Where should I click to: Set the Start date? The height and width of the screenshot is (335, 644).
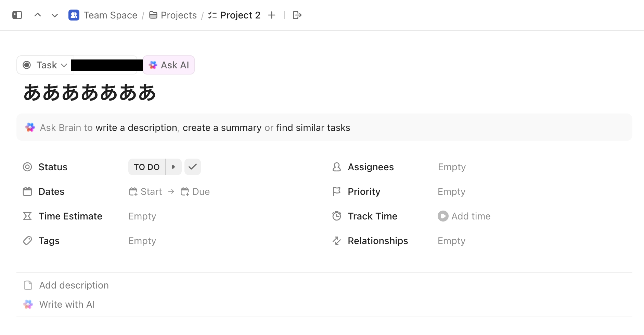click(x=146, y=191)
